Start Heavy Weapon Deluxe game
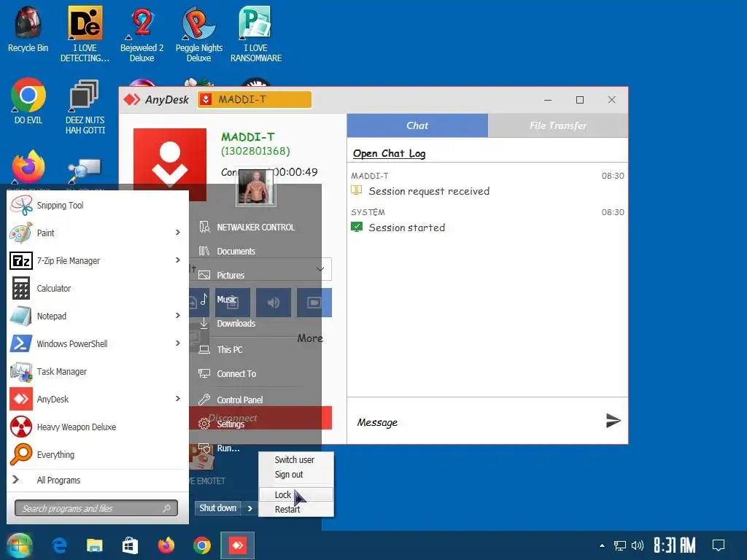Image resolution: width=747 pixels, height=560 pixels. click(x=98, y=427)
